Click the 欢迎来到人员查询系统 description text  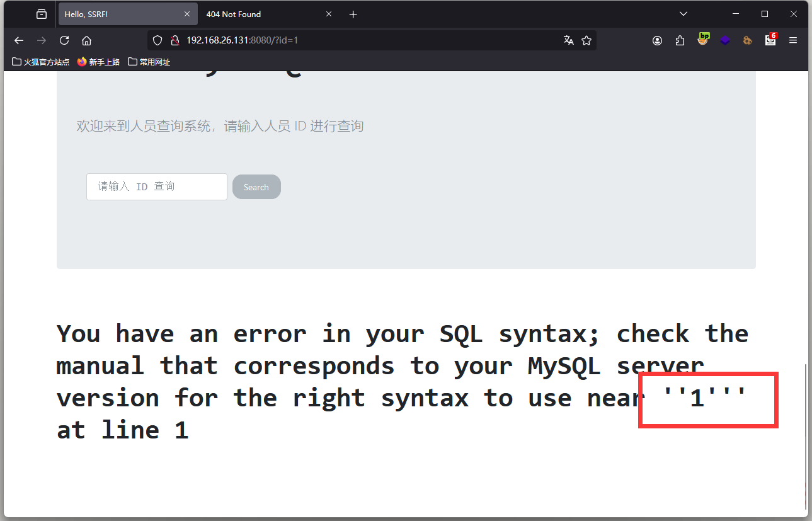click(220, 126)
